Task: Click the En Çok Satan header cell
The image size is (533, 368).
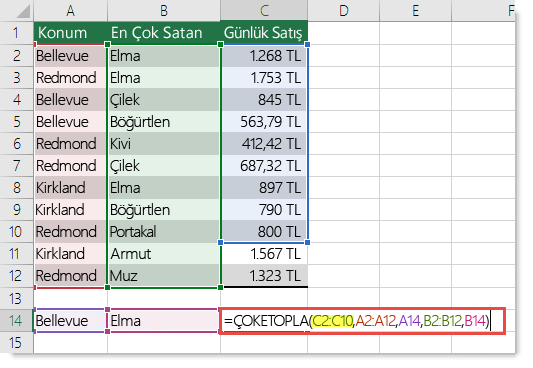Action: pos(164,33)
